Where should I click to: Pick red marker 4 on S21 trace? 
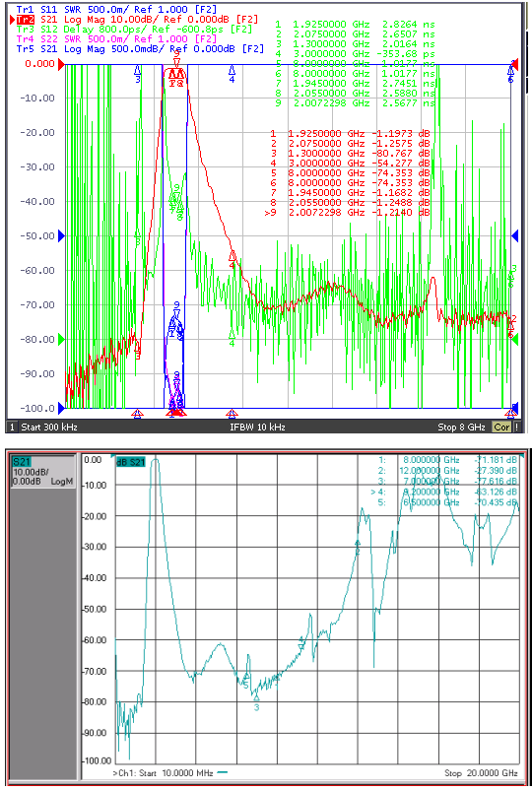233,259
